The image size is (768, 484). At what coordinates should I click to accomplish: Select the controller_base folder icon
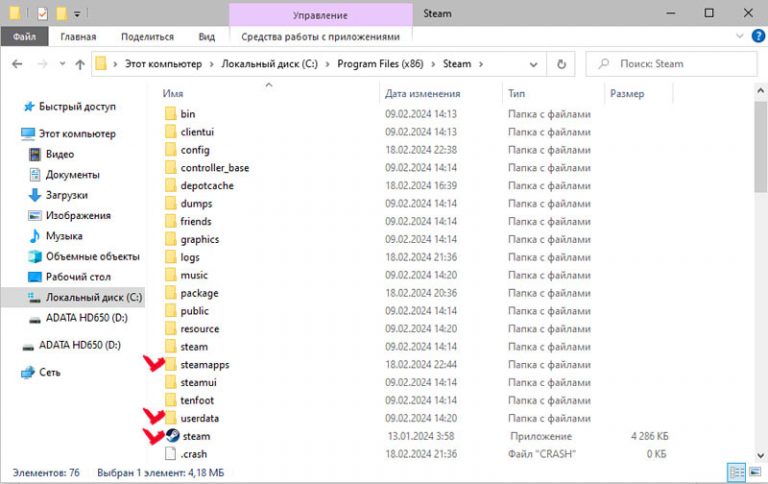pyautogui.click(x=170, y=168)
